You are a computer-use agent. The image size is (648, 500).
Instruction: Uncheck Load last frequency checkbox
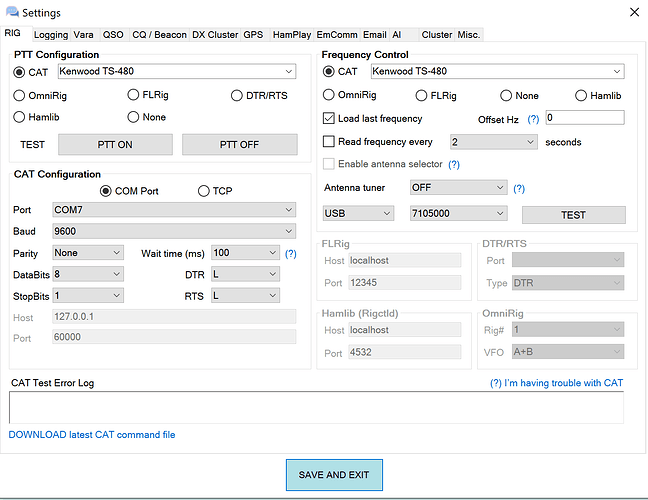coord(329,118)
